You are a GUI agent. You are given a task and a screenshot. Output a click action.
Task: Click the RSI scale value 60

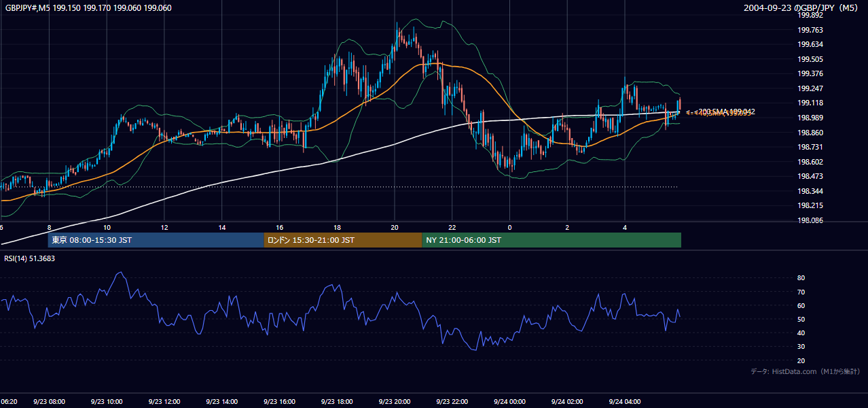coord(801,305)
